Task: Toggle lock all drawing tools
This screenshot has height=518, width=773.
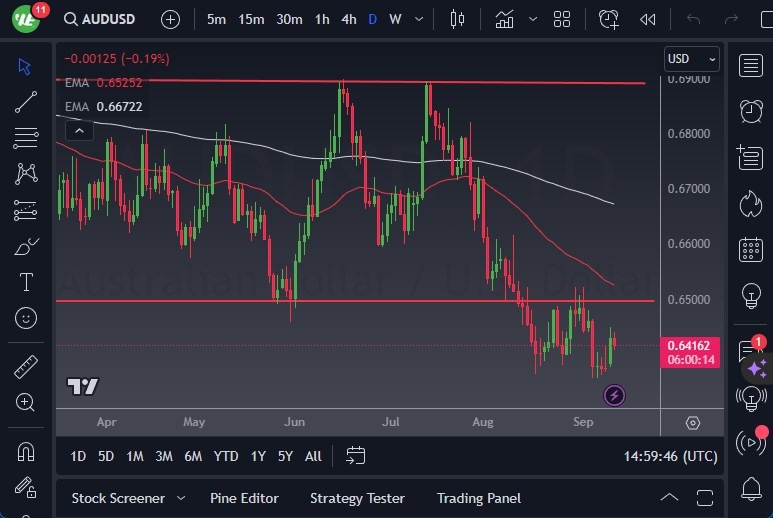Action: [x=26, y=487]
